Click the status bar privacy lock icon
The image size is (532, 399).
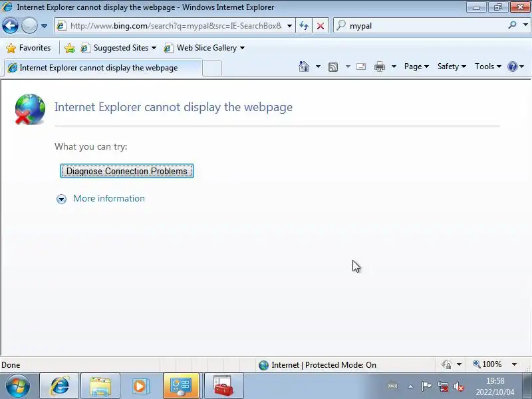[x=446, y=364]
